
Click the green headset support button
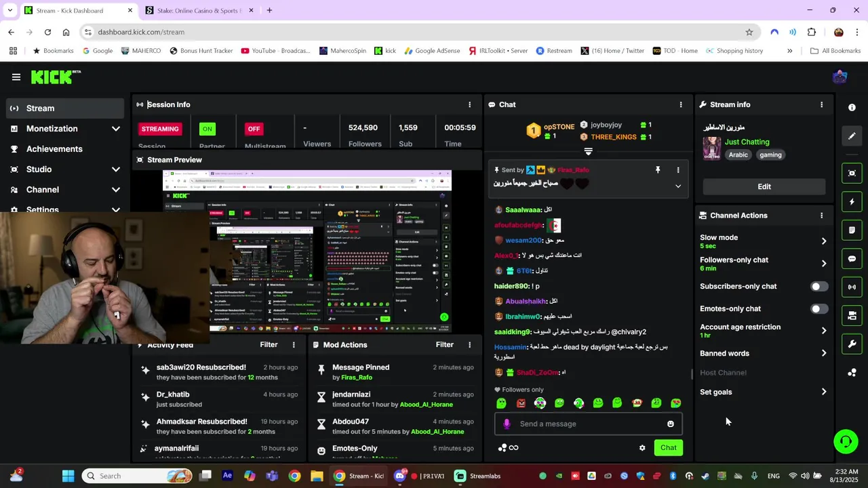point(846,442)
